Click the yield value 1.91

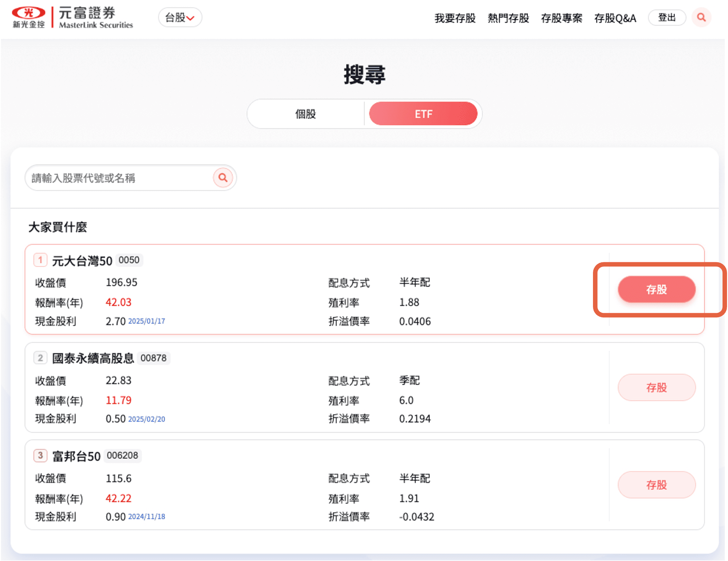click(409, 498)
